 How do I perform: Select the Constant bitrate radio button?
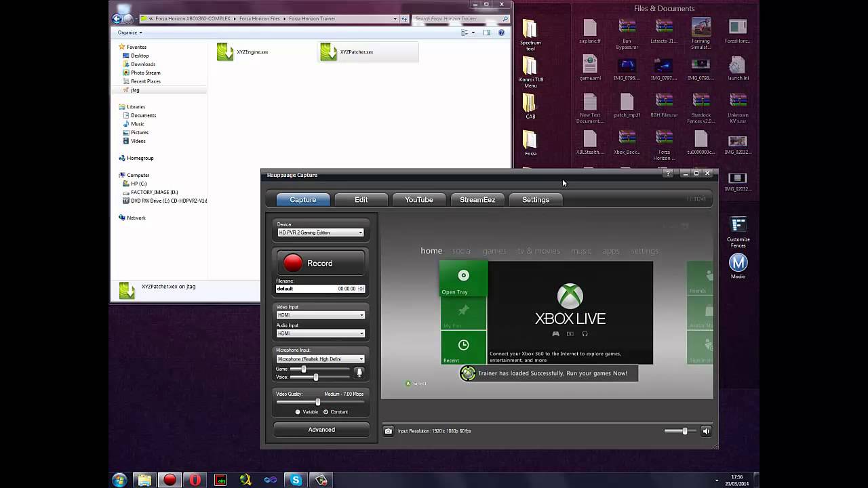325,412
